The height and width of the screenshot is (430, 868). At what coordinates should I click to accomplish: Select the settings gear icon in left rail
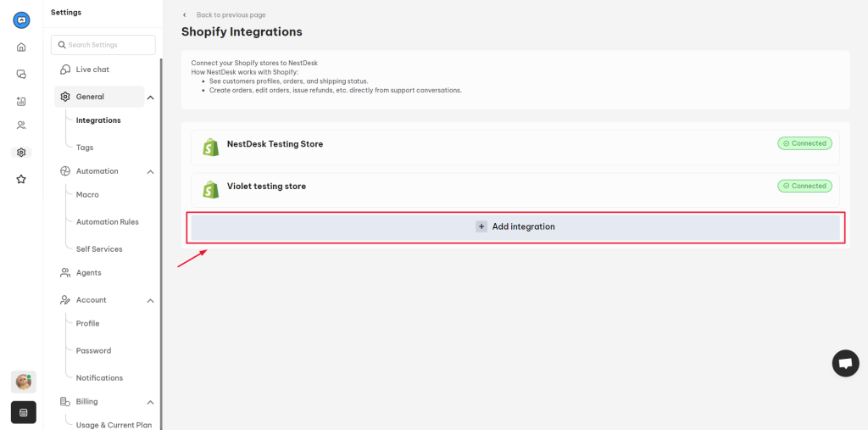(x=21, y=153)
